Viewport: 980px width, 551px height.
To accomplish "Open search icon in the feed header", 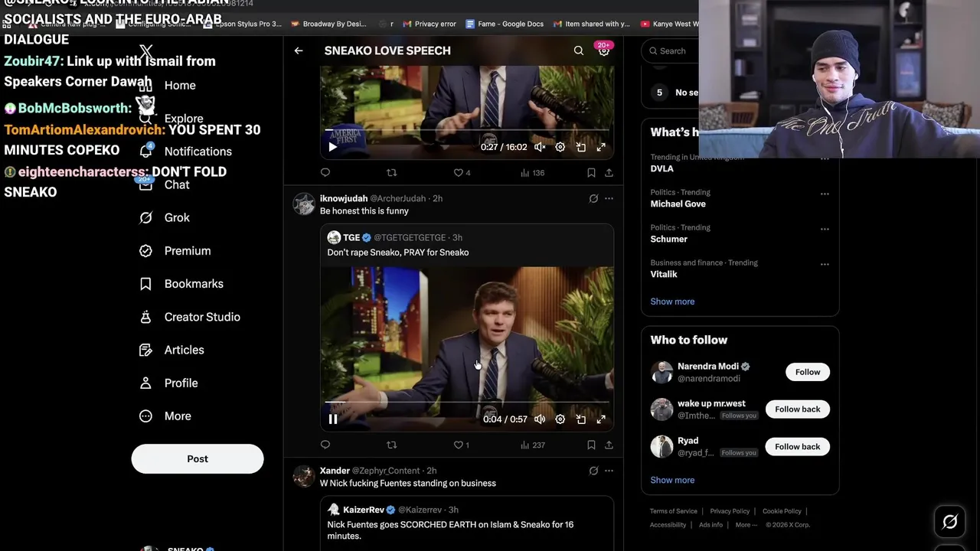I will tap(579, 51).
